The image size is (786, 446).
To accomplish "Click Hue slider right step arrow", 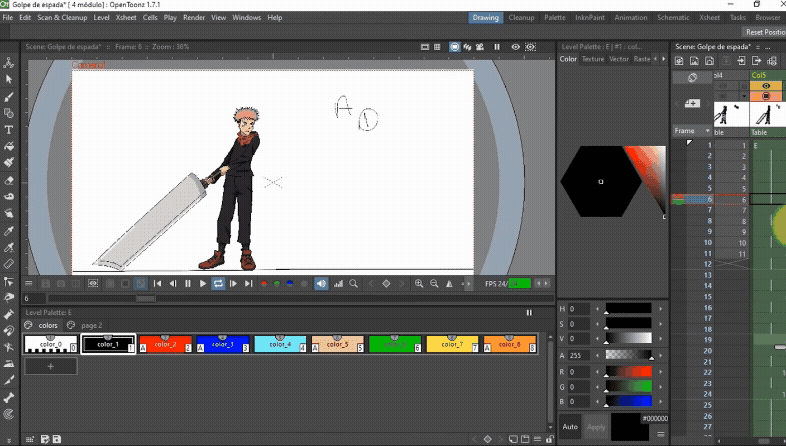I will tap(661, 309).
